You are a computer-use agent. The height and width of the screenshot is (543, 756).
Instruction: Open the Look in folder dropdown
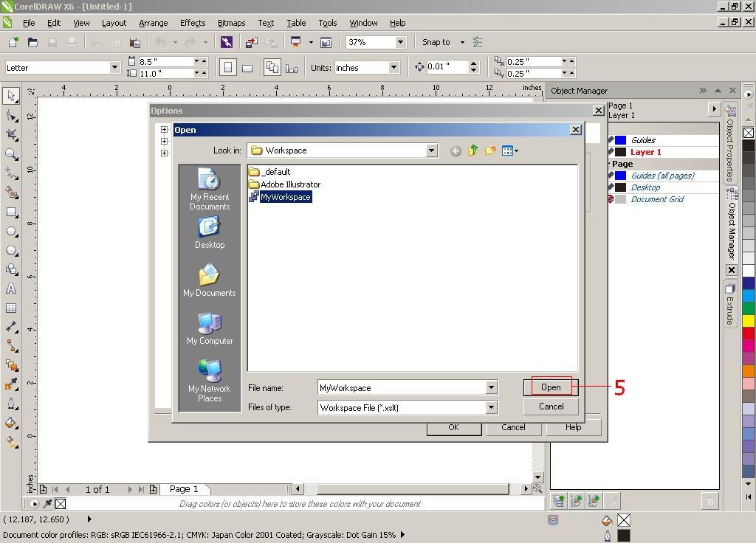pyautogui.click(x=431, y=151)
